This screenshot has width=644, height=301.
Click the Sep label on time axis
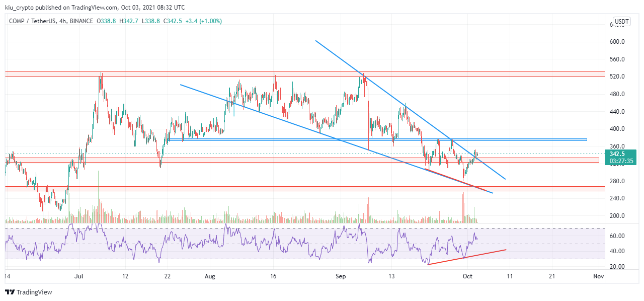click(x=342, y=276)
